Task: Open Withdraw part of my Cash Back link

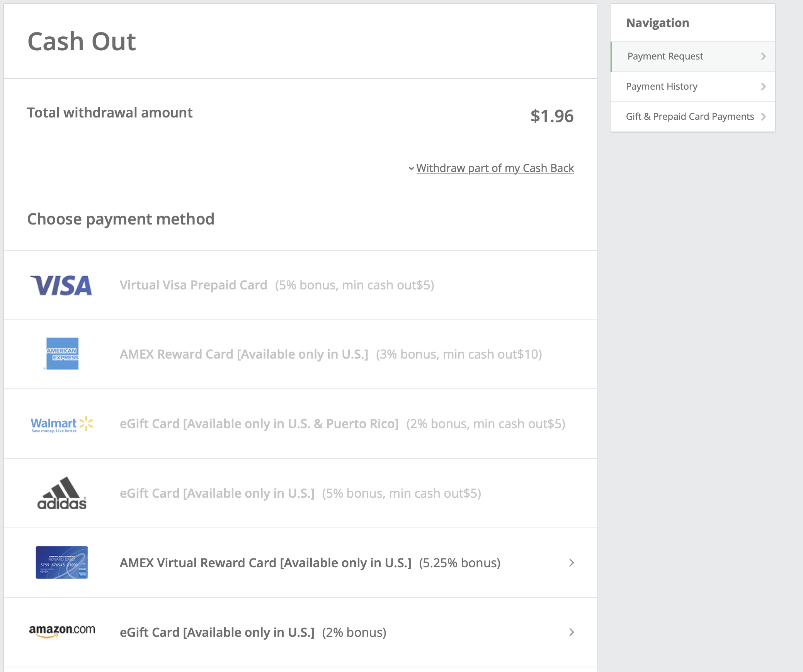Action: (x=495, y=168)
